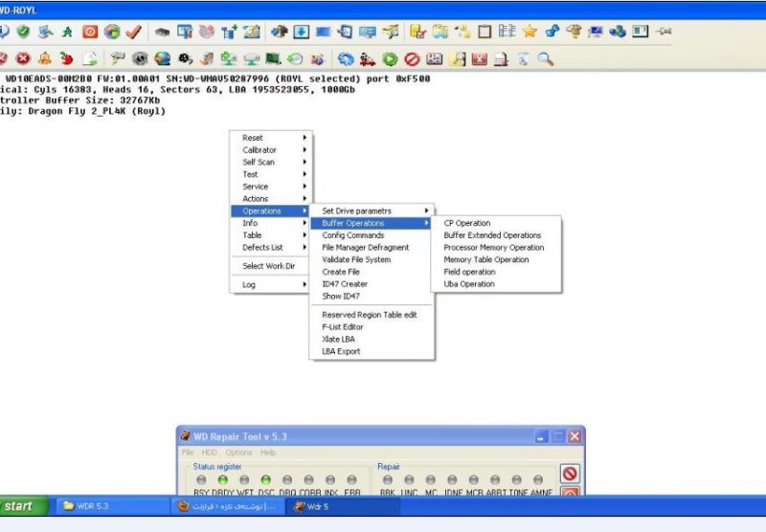Expand the Info submenu

pyautogui.click(x=271, y=223)
